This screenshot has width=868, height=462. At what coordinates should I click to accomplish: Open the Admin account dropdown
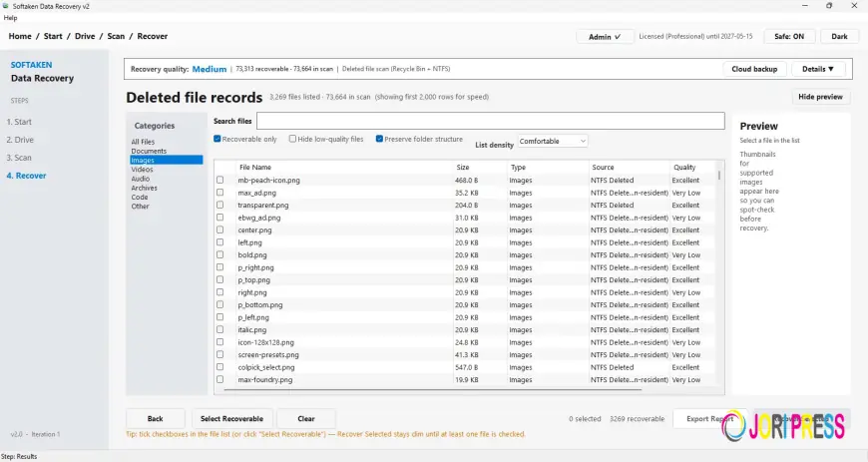coord(605,37)
